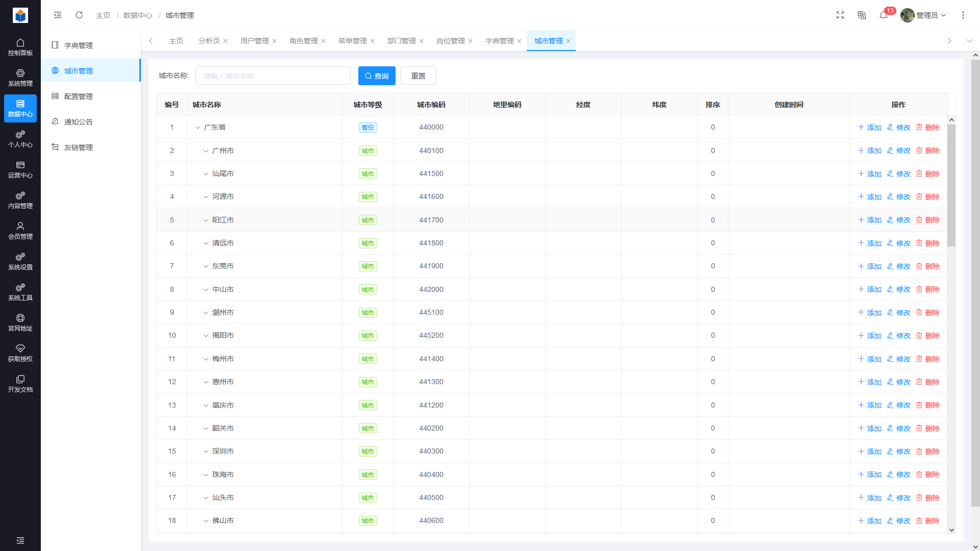980x551 pixels.
Task: Click the 省份 level tag
Action: tap(367, 128)
